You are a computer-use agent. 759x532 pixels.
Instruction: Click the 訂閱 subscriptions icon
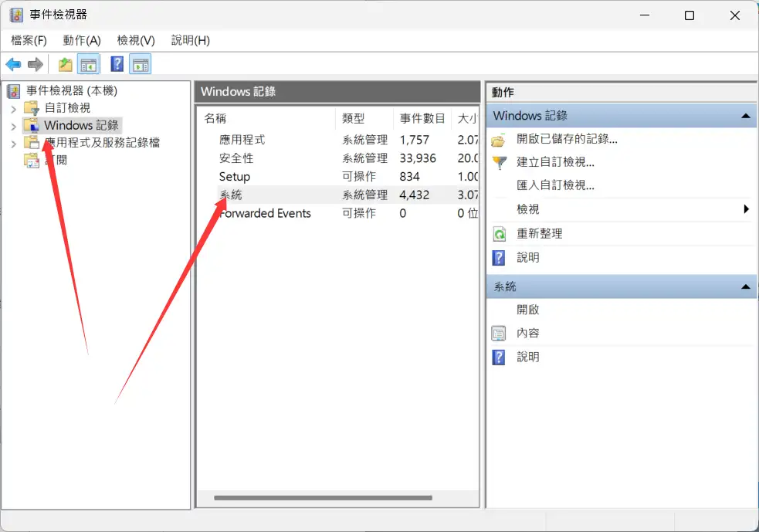coord(32,161)
